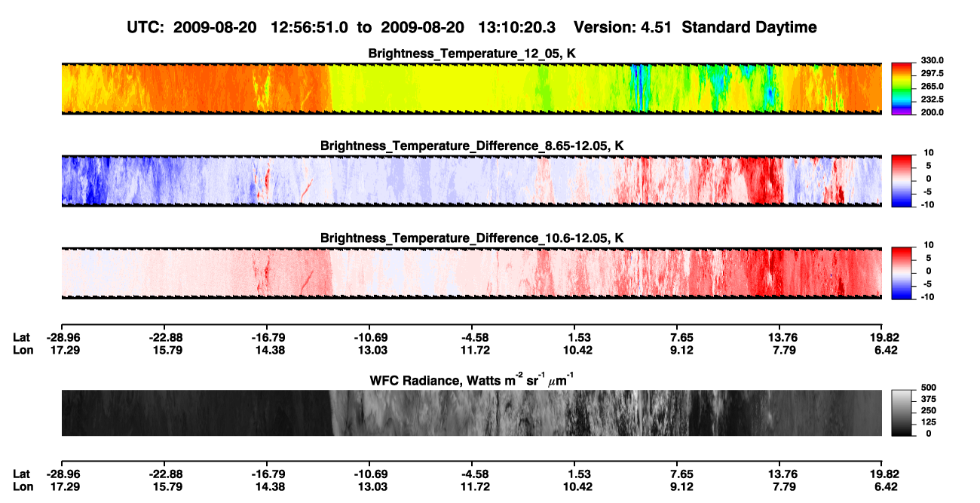The height and width of the screenshot is (503, 980).
Task: Click the 330.0 colorbar label
Action: tap(931, 61)
